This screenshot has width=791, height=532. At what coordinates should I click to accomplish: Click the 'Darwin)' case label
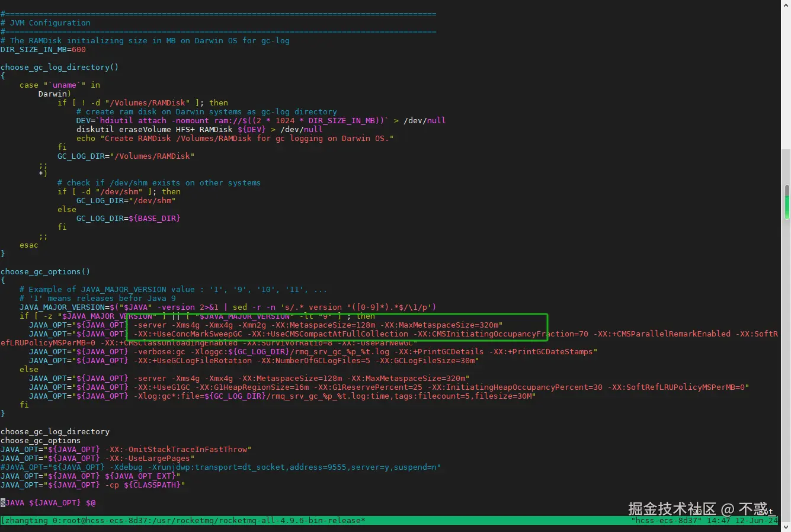pos(55,94)
